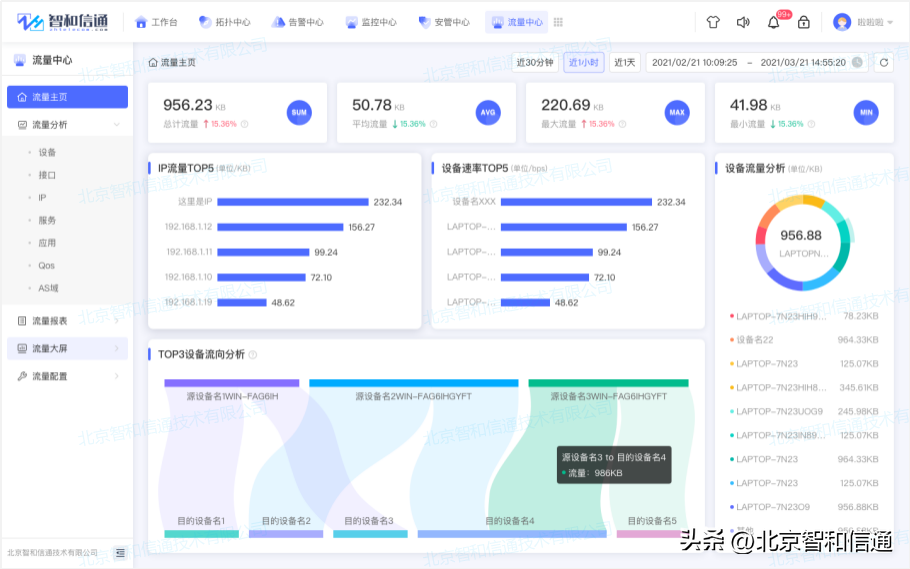The height and width of the screenshot is (569, 910).
Task: Click the blue SUM badge on 总计流量
Action: (x=299, y=113)
